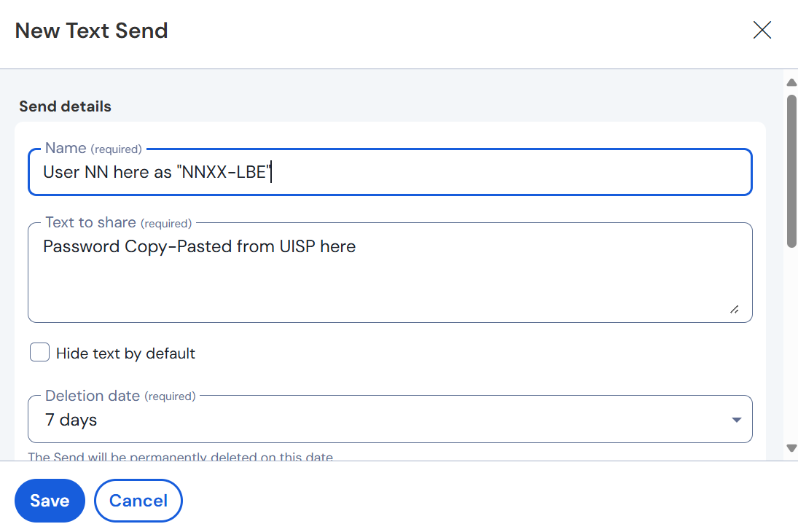Click inside the Name input field
798x532 pixels.
[x=390, y=172]
